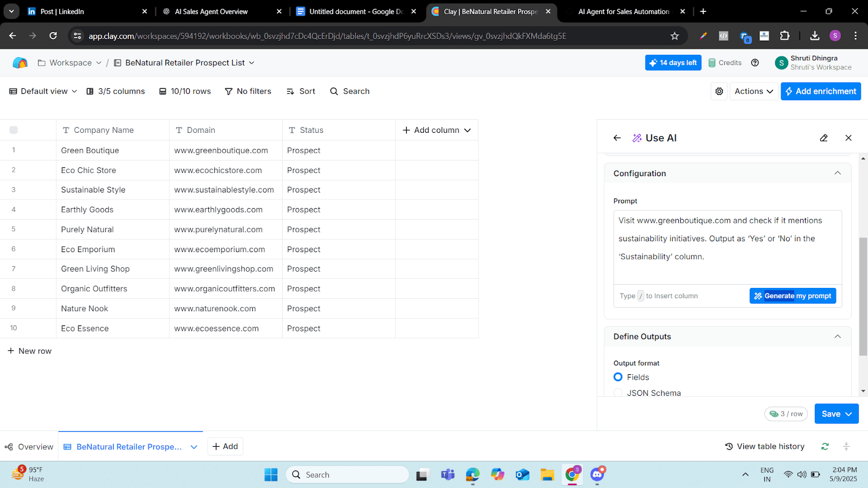868x488 pixels.
Task: Add a New row to the table
Action: pos(30,351)
